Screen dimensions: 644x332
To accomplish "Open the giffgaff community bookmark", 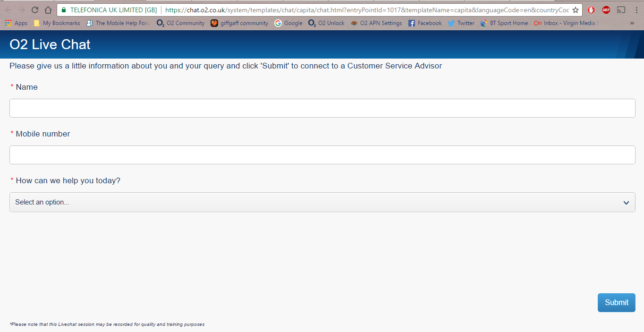I will pyautogui.click(x=239, y=23).
